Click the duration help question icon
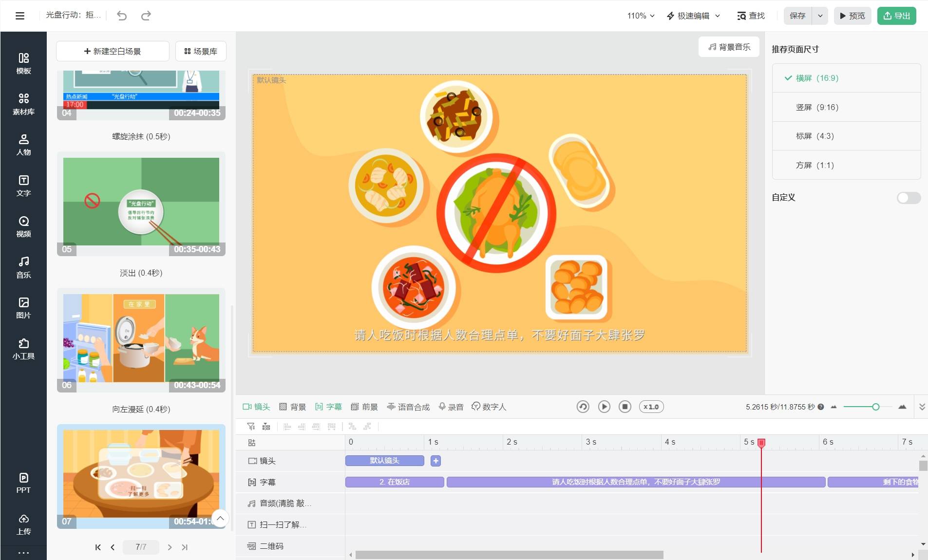Image resolution: width=928 pixels, height=560 pixels. pyautogui.click(x=821, y=407)
